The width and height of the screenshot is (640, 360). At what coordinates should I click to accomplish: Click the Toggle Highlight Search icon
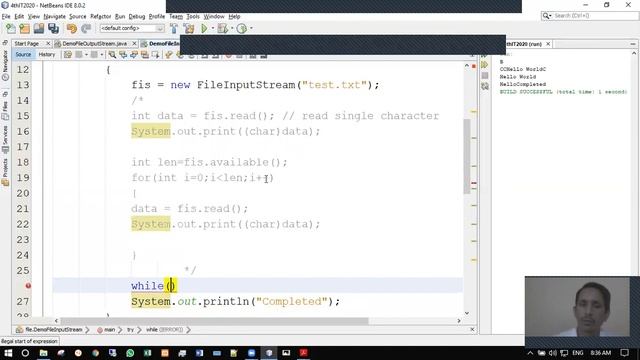click(144, 55)
